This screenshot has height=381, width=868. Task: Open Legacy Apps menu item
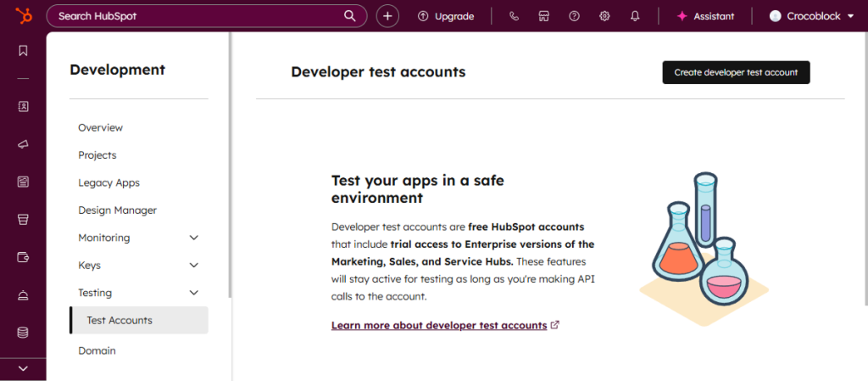point(109,182)
